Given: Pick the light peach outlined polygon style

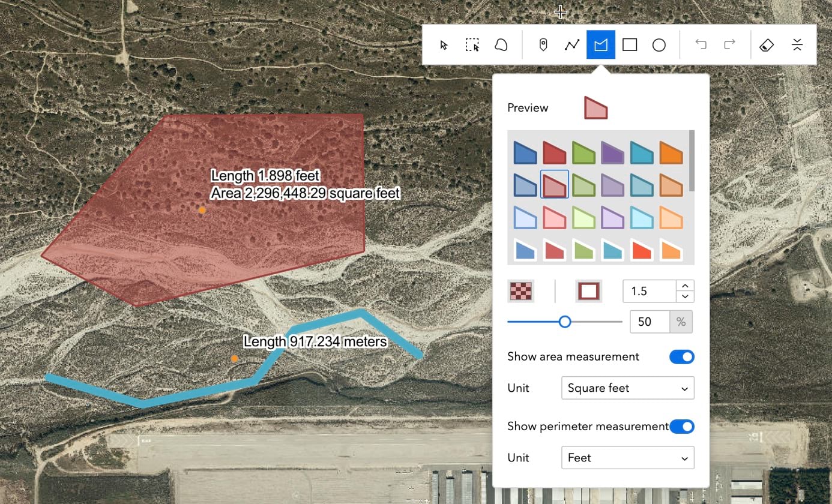Looking at the screenshot, I should (x=671, y=217).
